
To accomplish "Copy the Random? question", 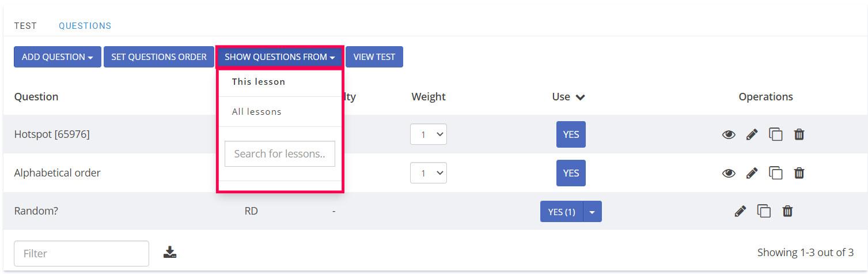I will 764,211.
